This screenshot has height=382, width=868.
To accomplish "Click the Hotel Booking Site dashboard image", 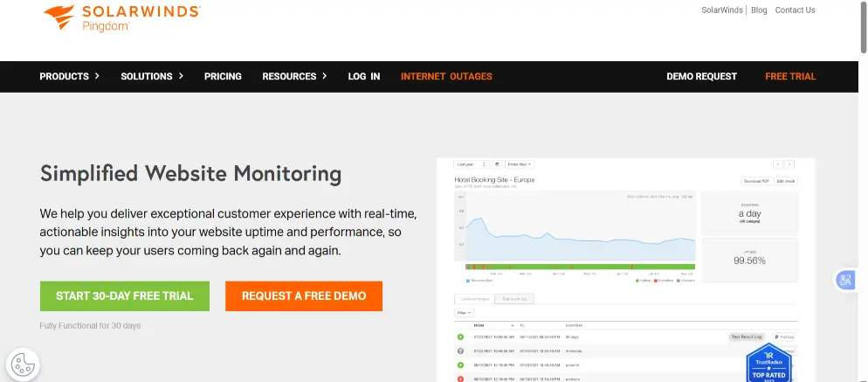I will click(x=625, y=270).
